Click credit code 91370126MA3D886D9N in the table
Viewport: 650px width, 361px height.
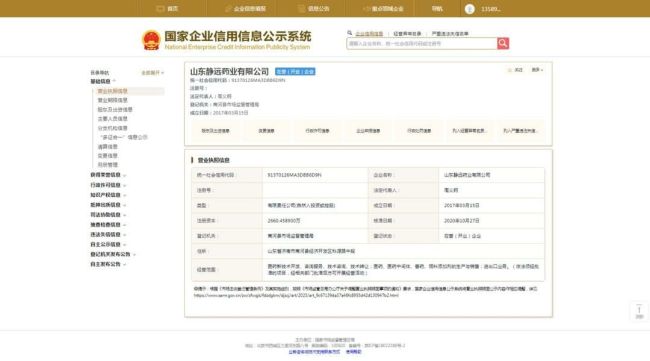coord(294,175)
